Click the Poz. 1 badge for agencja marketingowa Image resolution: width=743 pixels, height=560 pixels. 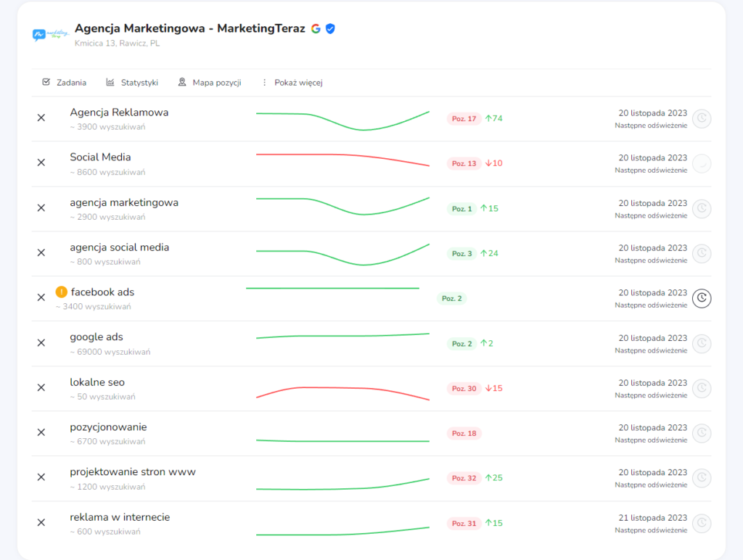tap(461, 209)
